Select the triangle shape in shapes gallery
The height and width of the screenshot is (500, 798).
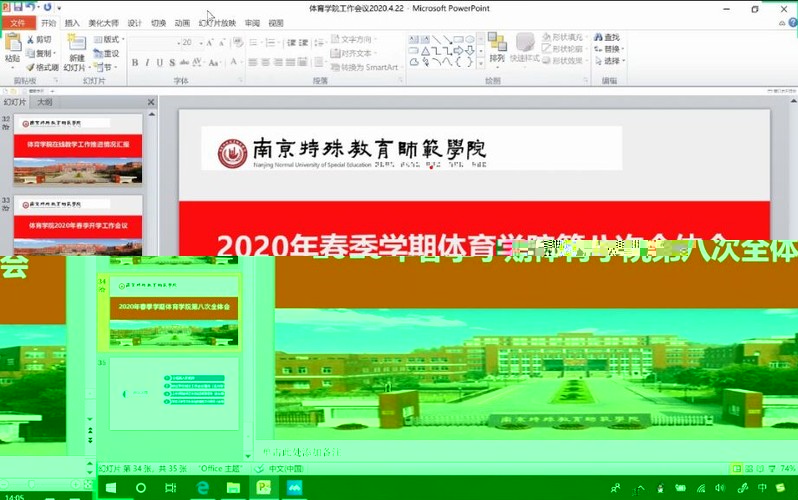[x=425, y=50]
